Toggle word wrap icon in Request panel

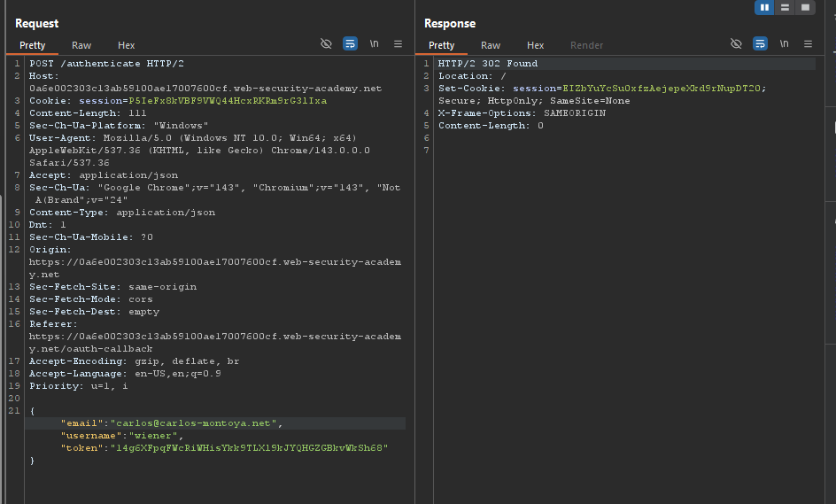350,43
